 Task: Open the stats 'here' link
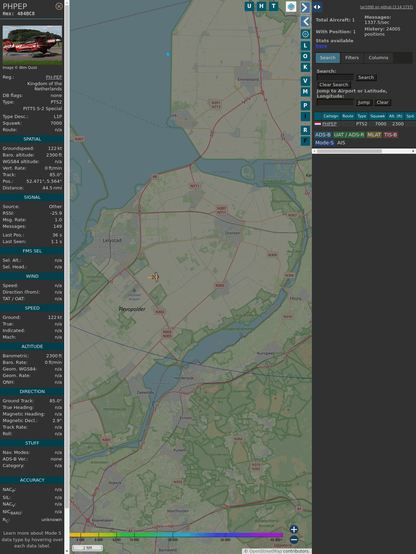click(x=321, y=46)
